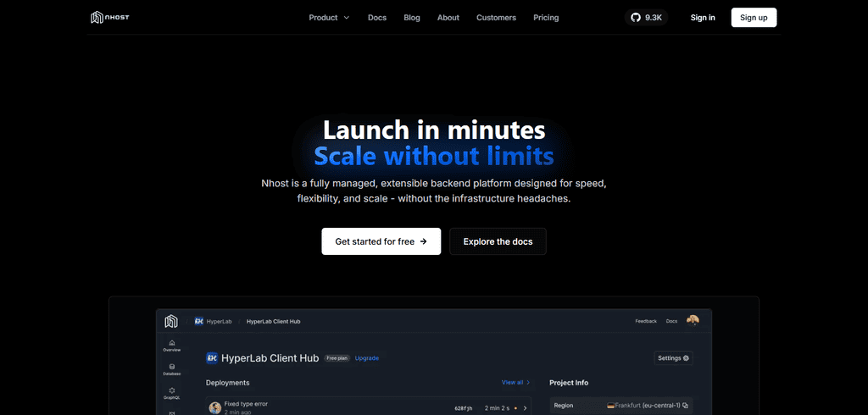Open the GraphQL sidebar icon
This screenshot has height=415, width=868.
[x=171, y=394]
